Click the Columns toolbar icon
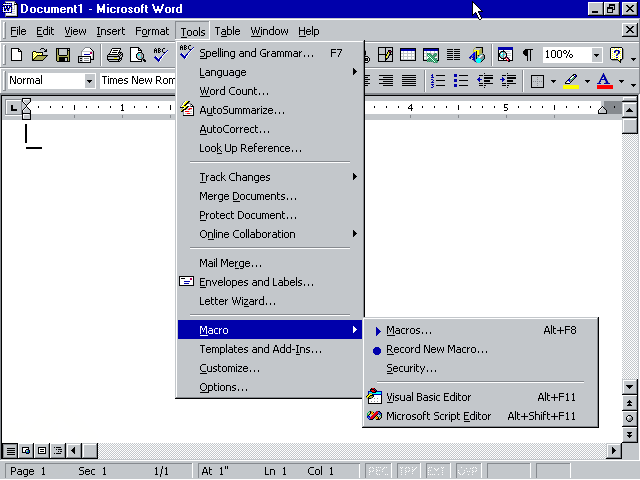 pos(453,55)
